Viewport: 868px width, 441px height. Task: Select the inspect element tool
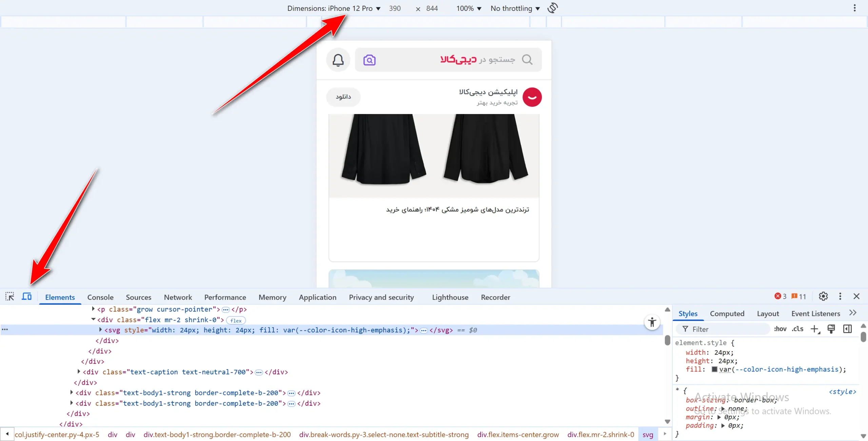coord(9,296)
